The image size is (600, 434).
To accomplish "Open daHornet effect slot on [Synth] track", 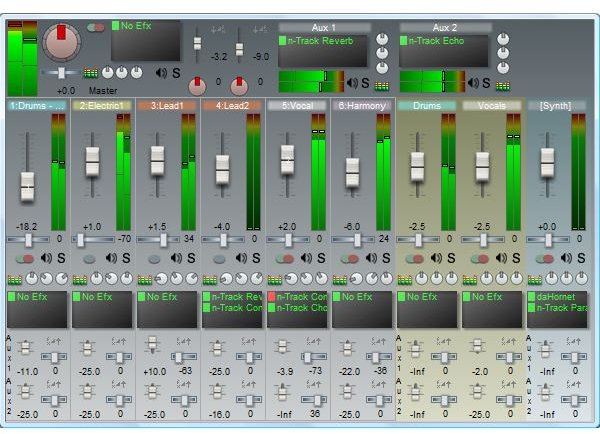I will [x=557, y=297].
